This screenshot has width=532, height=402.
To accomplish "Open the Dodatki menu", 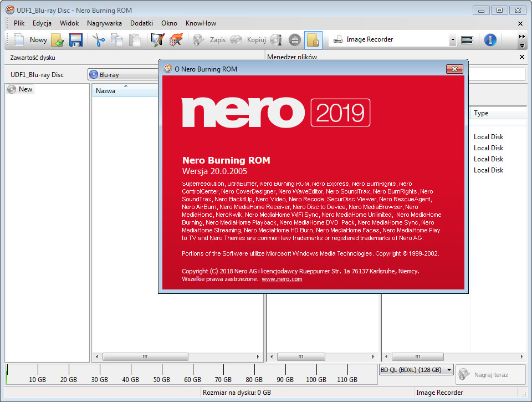I will click(141, 23).
